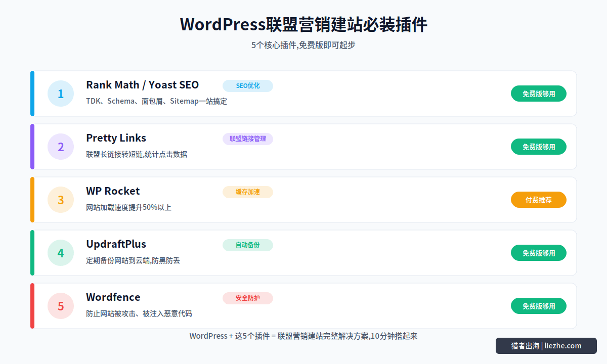Click the number 5 circle badge
The image size is (607, 364).
point(61,306)
